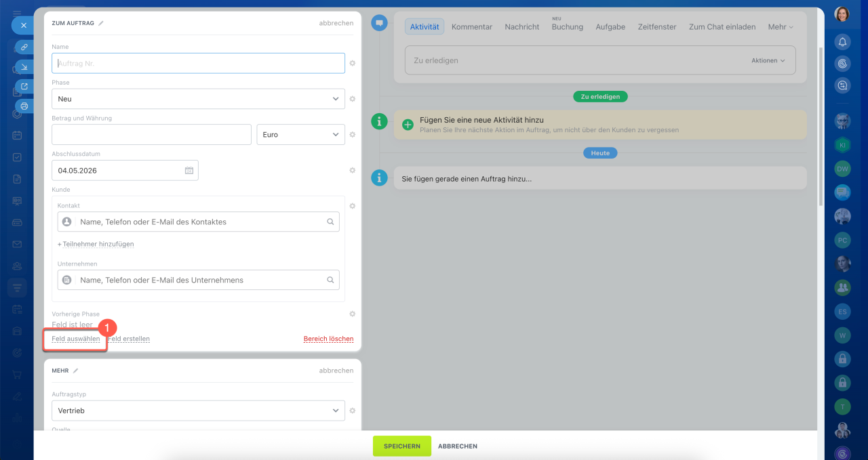Viewport: 868px width, 460px height.
Task: Open gear settings for the Phase field
Action: click(353, 99)
